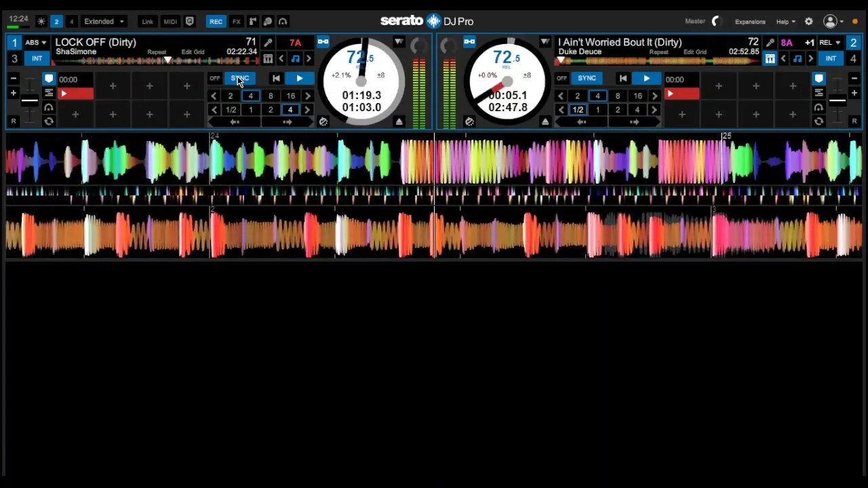The width and height of the screenshot is (868, 488).
Task: Open deck 2 REL mode dropdown
Action: click(x=830, y=43)
